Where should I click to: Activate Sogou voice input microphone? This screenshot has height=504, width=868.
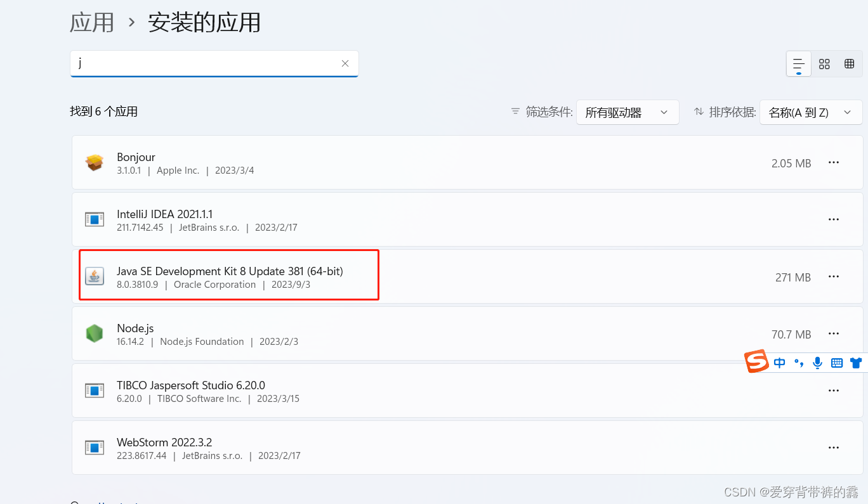click(818, 363)
